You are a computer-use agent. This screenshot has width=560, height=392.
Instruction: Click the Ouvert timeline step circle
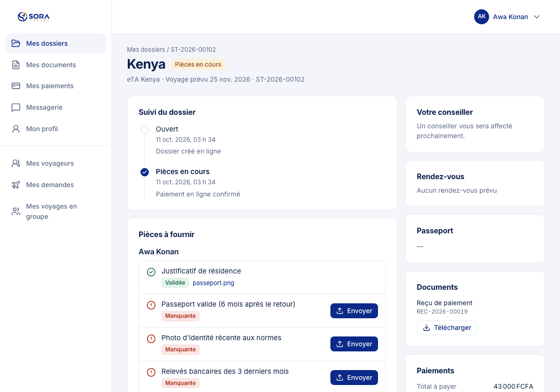[x=145, y=130]
